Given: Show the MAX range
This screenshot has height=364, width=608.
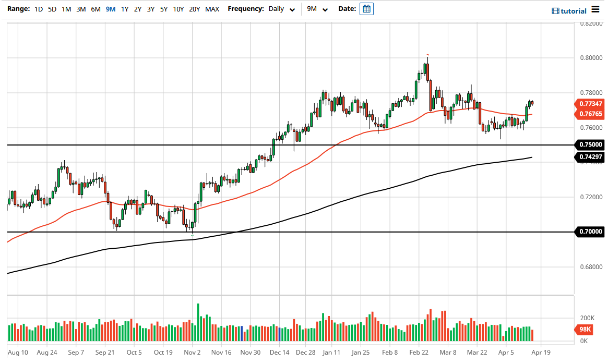Looking at the screenshot, I should click(212, 9).
